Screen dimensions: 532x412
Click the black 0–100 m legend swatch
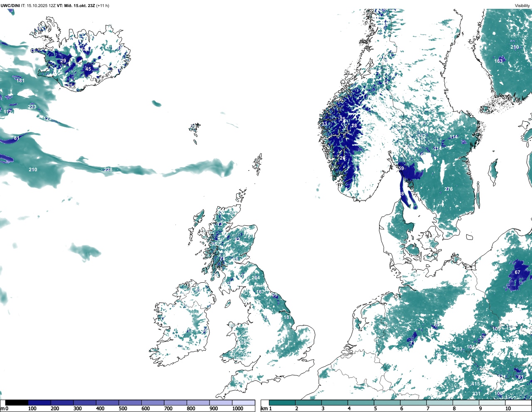[x=17, y=403]
